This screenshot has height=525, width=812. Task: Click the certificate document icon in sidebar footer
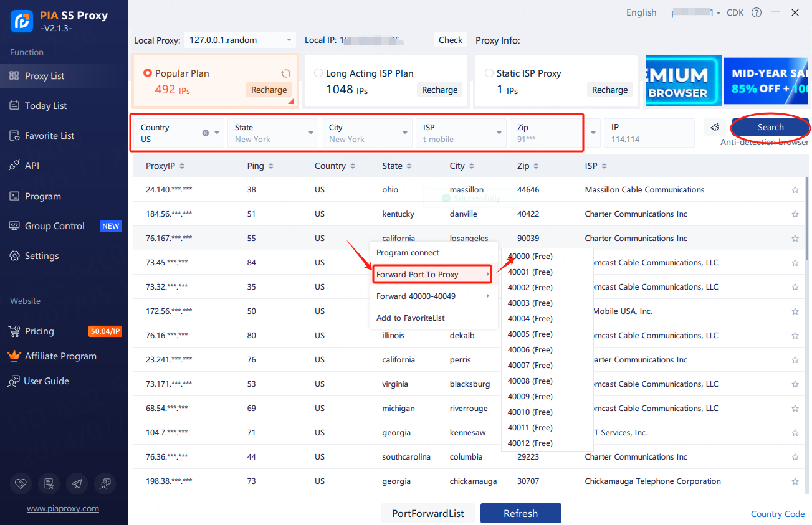point(49,483)
